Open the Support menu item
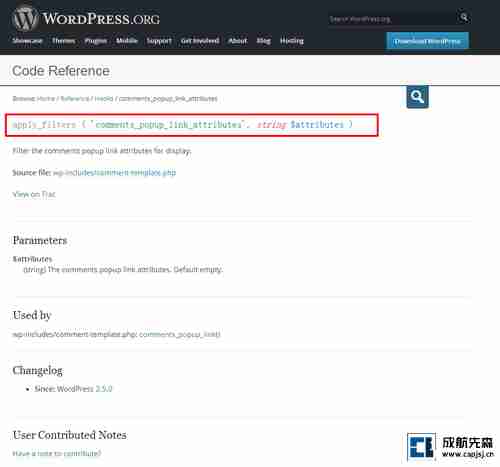Screen dimensions: 500x467 point(159,41)
